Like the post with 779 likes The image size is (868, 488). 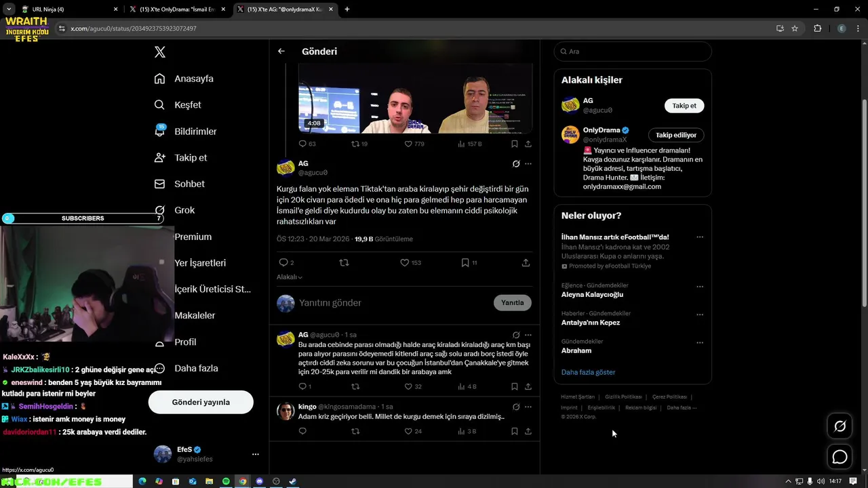[408, 144]
